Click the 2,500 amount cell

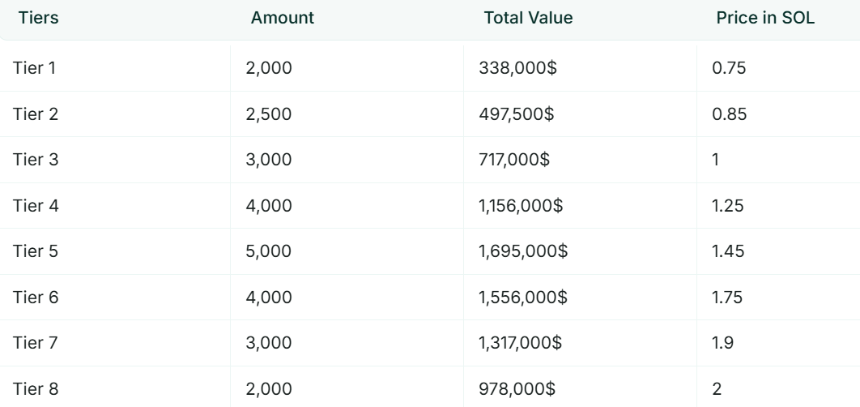tap(269, 114)
